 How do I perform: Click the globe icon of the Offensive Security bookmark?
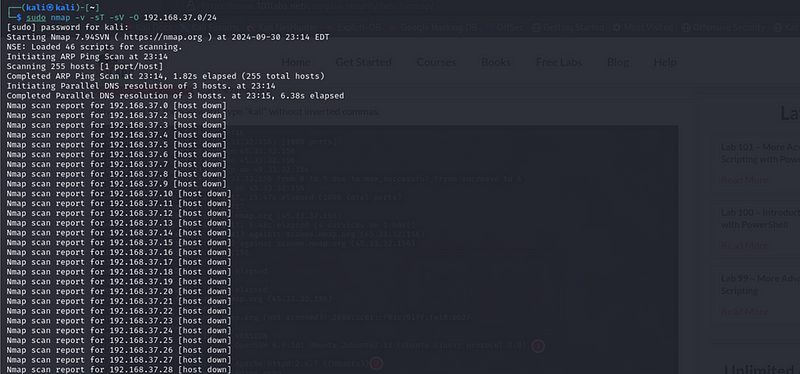(686, 28)
